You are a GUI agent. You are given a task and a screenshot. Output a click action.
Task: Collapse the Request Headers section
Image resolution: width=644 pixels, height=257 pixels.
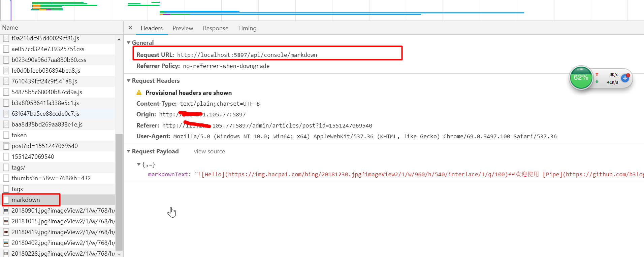pyautogui.click(x=128, y=81)
